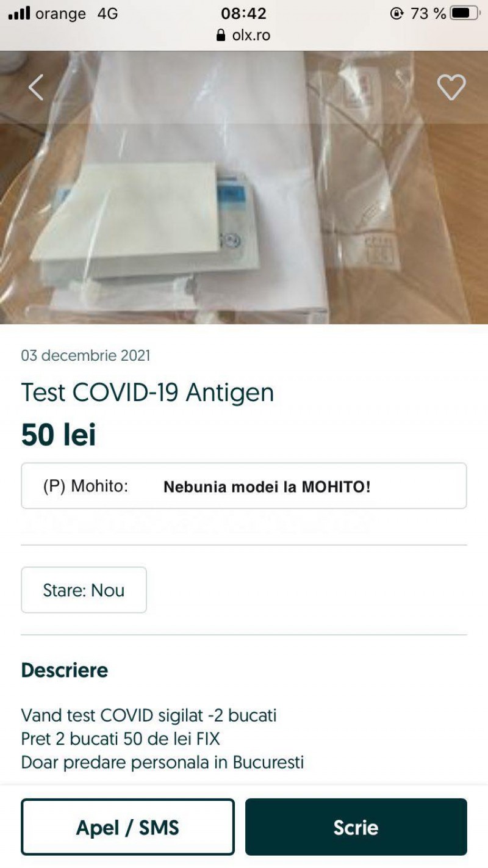Tap the Test COVID-19 Antigen title
Screen dimensions: 488x868
(x=148, y=392)
